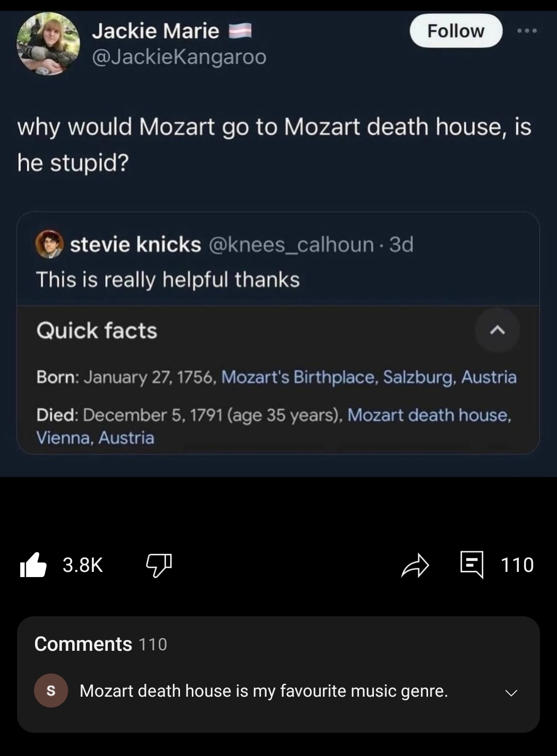Tap the share arrow icon
The width and height of the screenshot is (557, 756).
[415, 565]
